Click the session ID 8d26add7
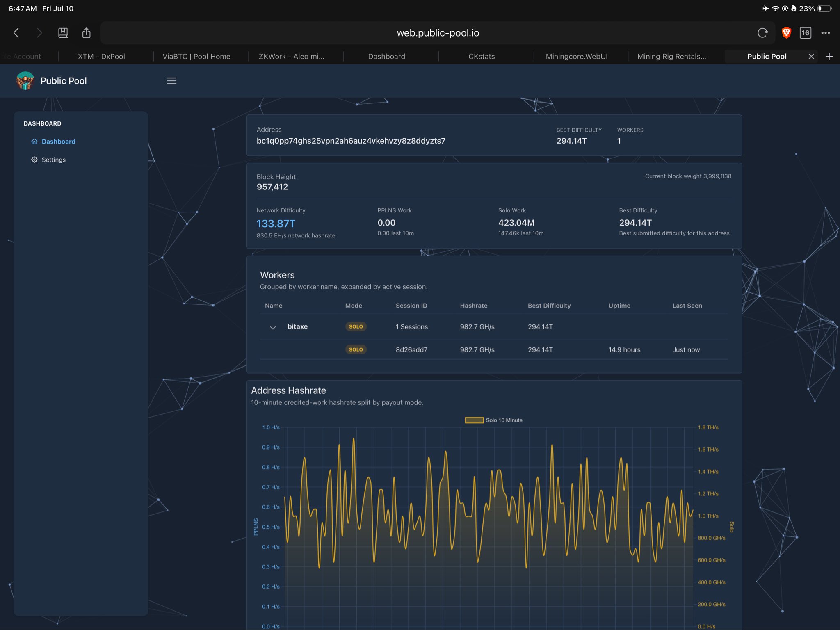840x630 pixels. click(x=411, y=350)
